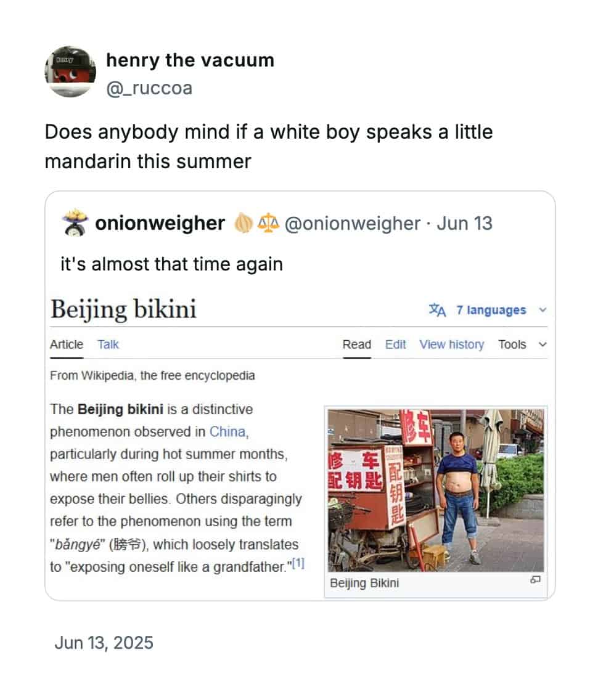Follow the China hyperlink
Screen dimensions: 598x700
coord(227,431)
